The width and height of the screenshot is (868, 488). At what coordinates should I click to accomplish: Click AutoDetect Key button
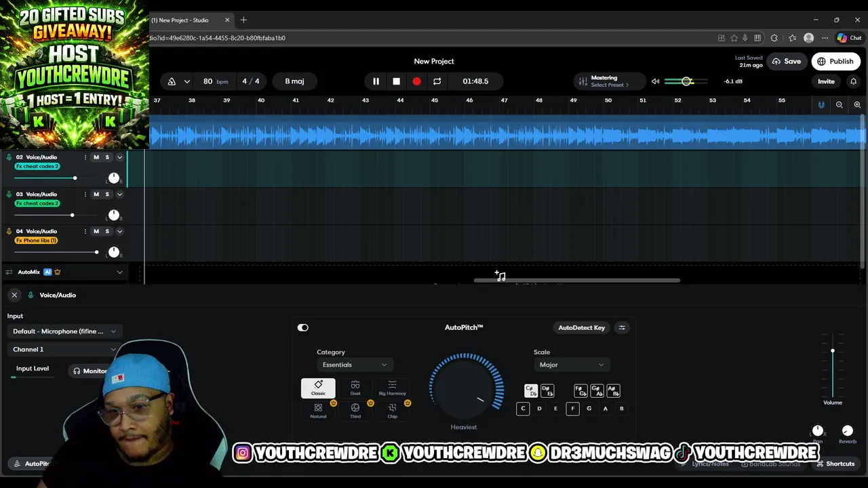[581, 328]
